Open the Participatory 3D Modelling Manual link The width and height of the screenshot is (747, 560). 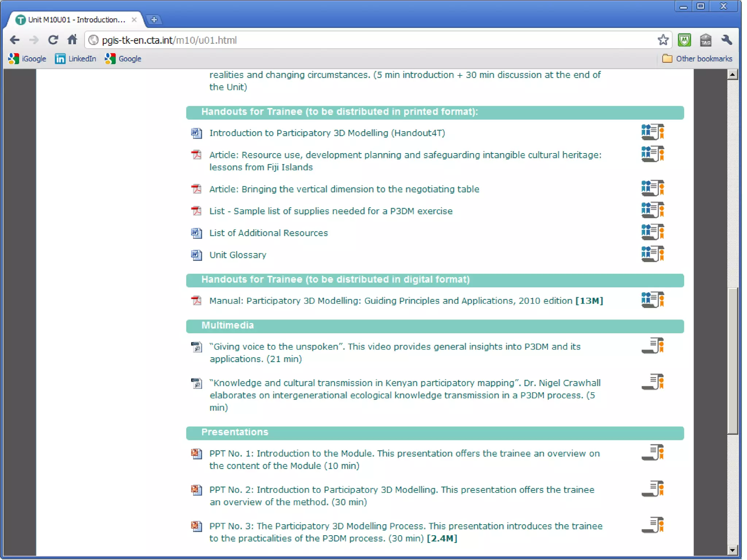[406, 301]
